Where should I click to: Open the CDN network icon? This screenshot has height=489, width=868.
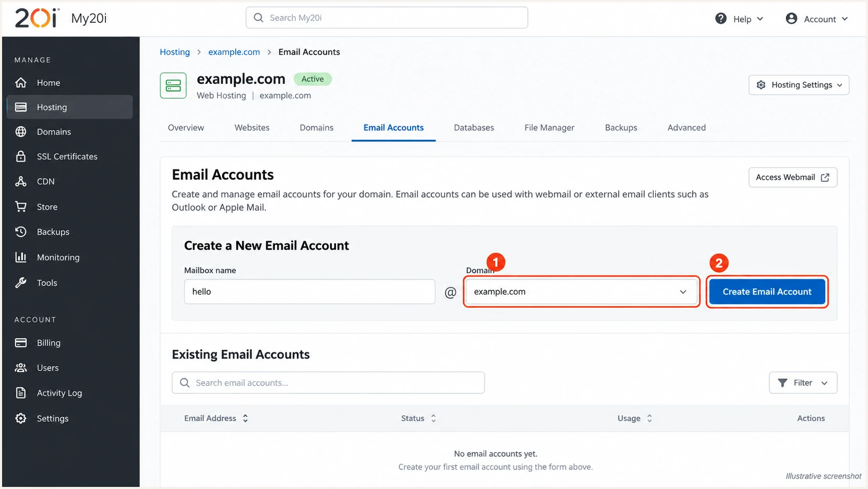(21, 181)
